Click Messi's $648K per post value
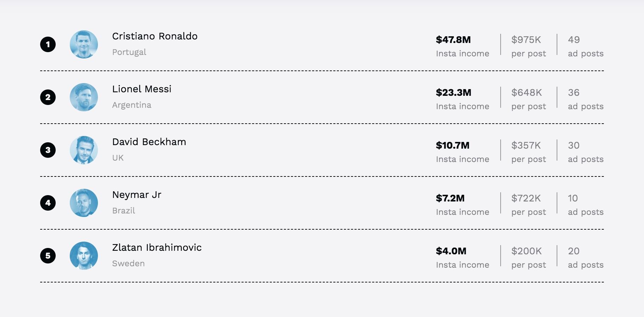 (526, 93)
